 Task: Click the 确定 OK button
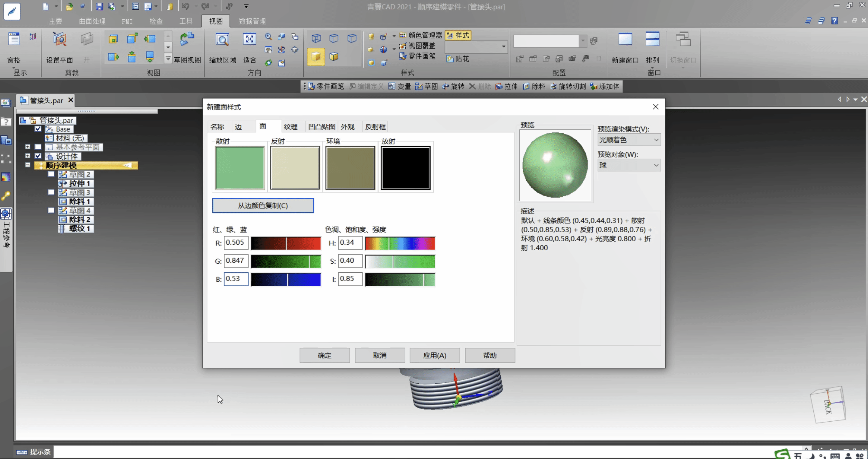[x=324, y=355]
